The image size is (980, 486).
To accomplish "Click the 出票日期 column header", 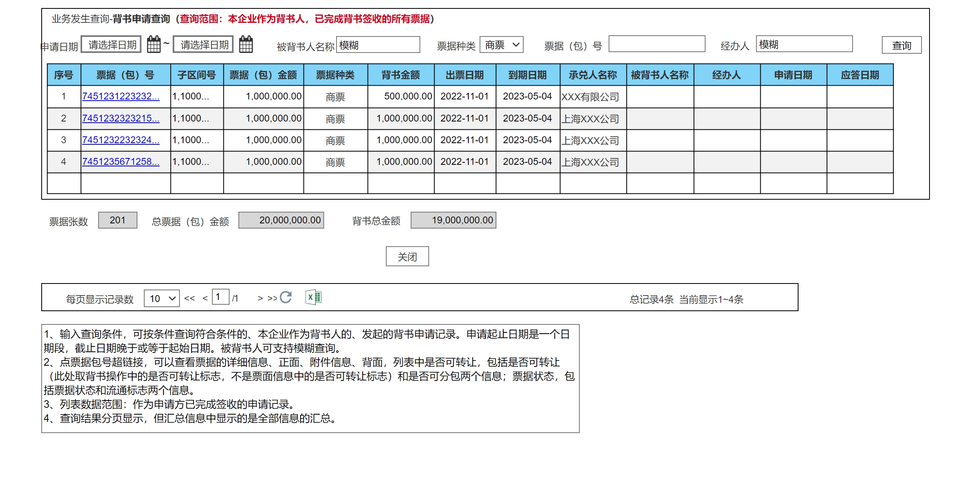I will tap(465, 75).
